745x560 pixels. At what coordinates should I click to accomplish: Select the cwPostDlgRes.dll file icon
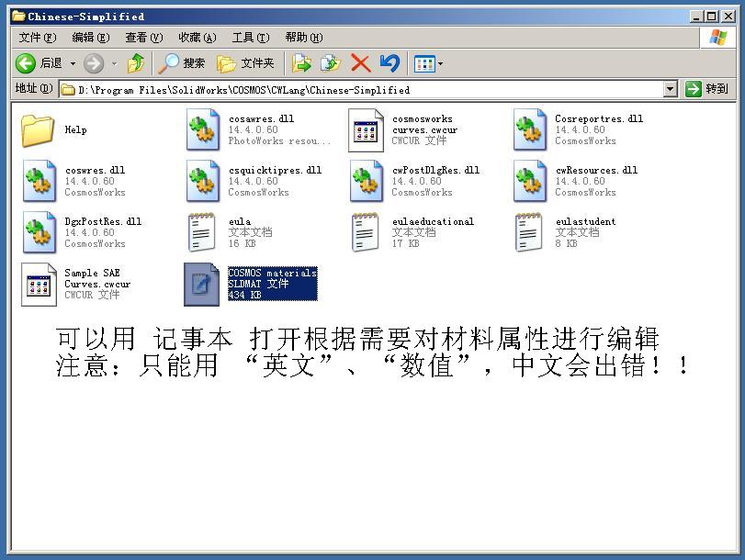click(367, 181)
